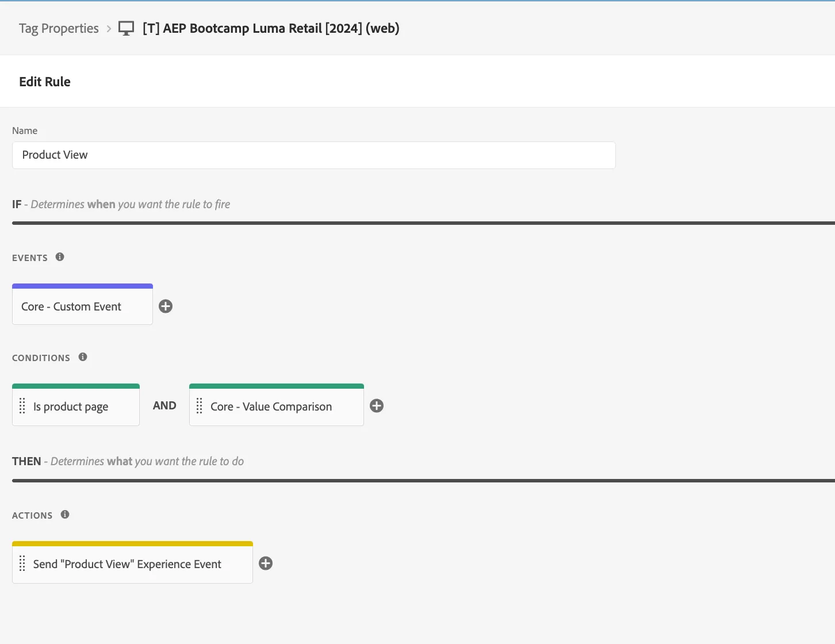Viewport: 835px width, 644px height.
Task: Click the ACTIONS section label
Action: tap(32, 515)
